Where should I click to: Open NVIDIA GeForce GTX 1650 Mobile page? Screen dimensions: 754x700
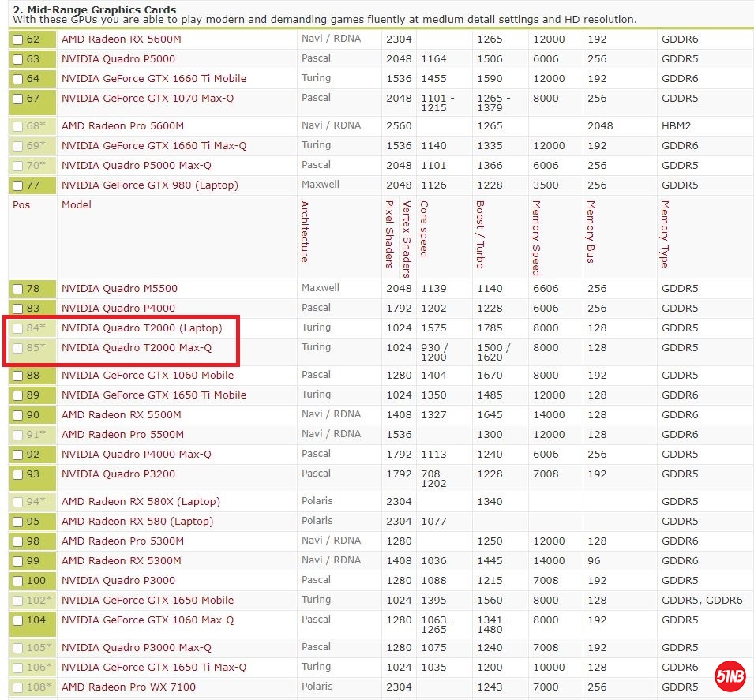tap(148, 601)
